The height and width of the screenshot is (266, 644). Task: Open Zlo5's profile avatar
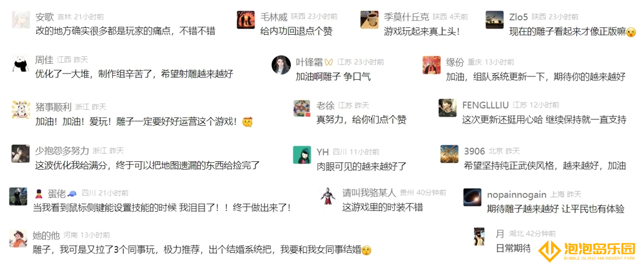coord(494,20)
